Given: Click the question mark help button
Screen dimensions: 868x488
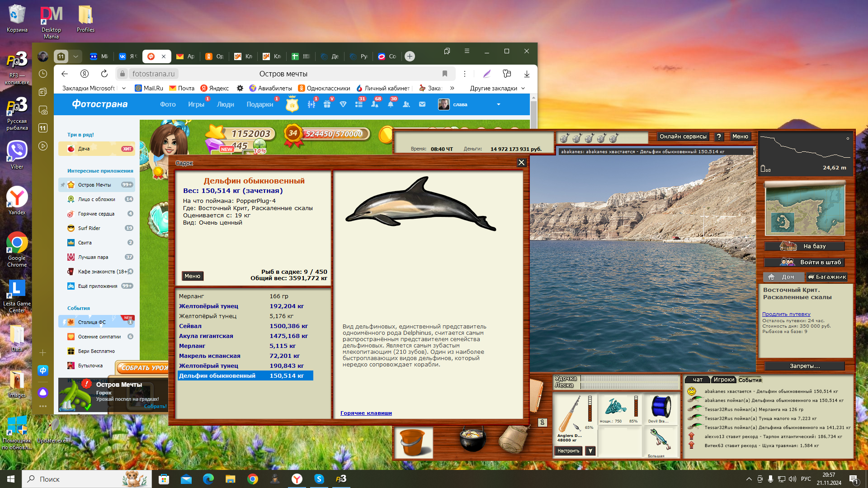Looking at the screenshot, I should 719,136.
